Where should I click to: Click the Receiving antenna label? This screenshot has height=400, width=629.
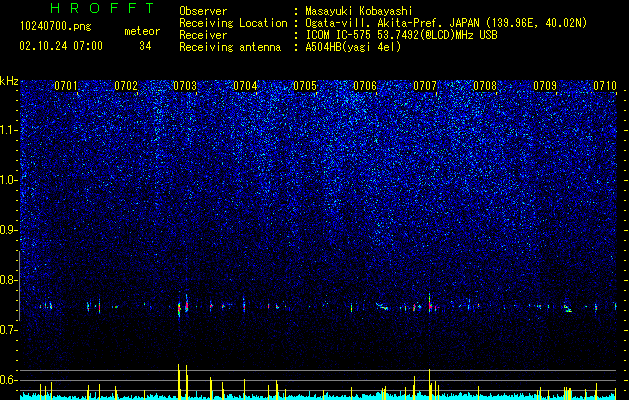pyautogui.click(x=230, y=47)
